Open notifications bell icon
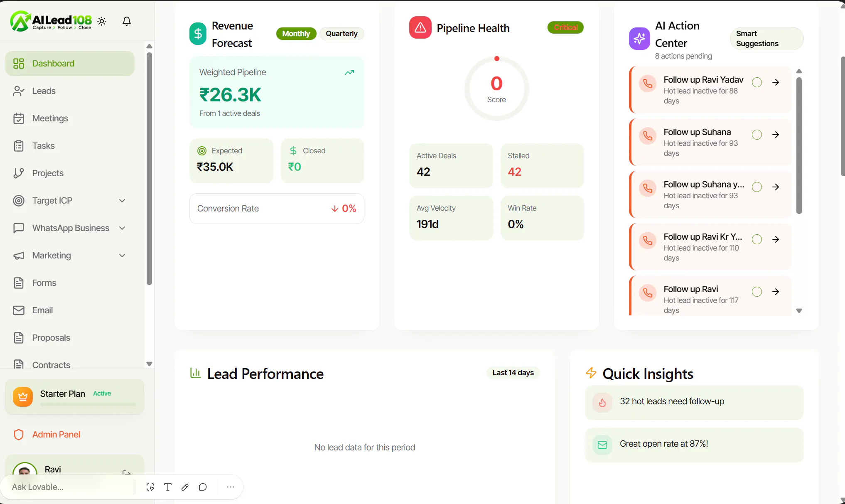Image resolution: width=845 pixels, height=504 pixels. [127, 21]
